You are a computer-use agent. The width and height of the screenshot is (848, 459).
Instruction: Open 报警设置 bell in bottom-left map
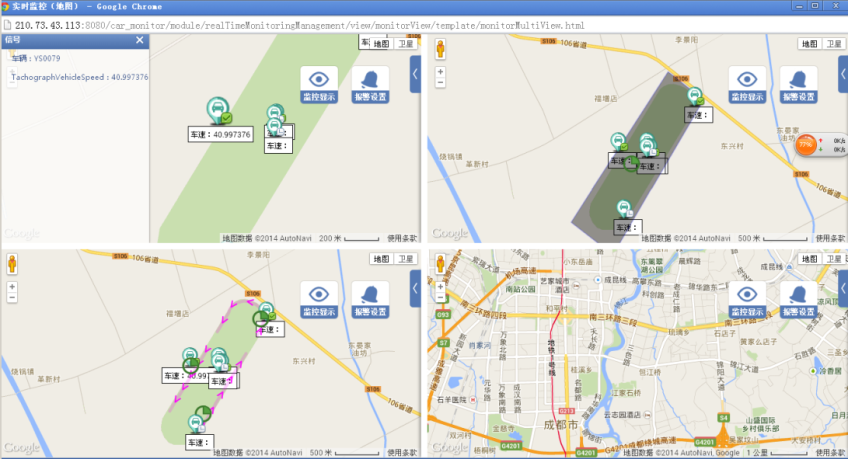click(x=370, y=300)
